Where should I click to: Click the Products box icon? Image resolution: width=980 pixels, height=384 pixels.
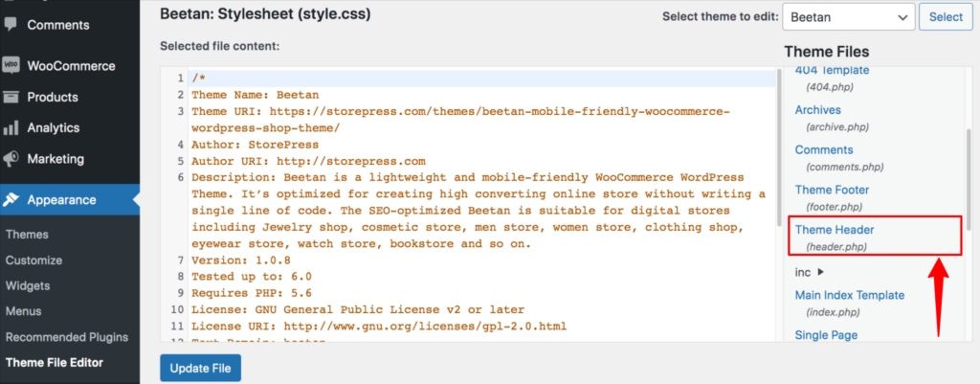11,97
